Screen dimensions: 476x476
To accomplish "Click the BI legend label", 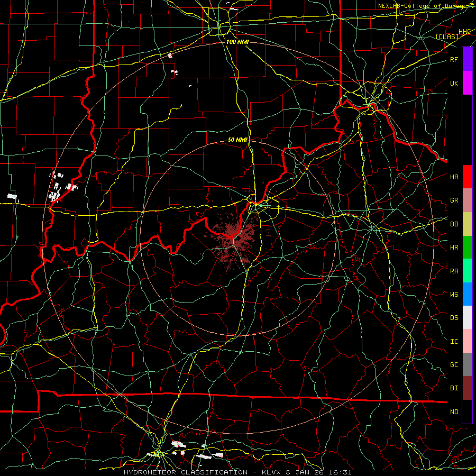I will tap(454, 388).
